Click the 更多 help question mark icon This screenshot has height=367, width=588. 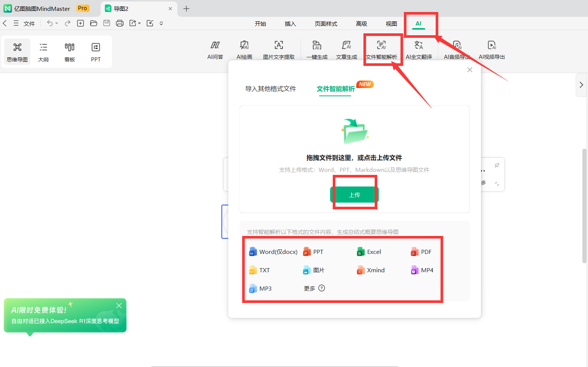point(322,288)
